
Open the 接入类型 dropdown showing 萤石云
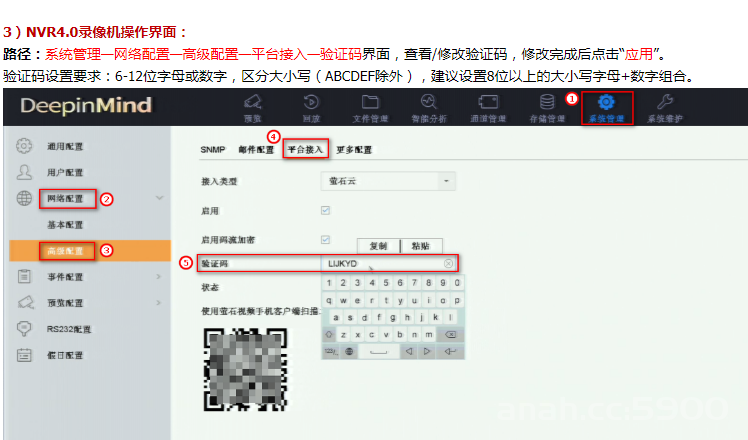click(388, 181)
